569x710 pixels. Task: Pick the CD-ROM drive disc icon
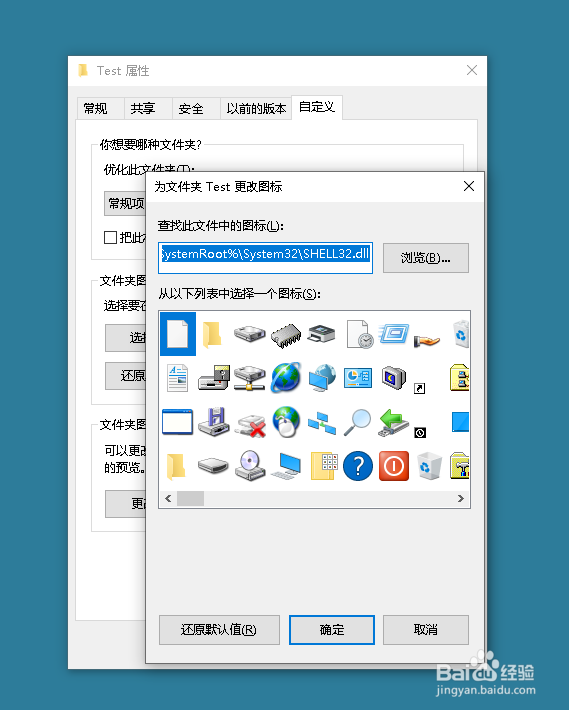(250, 465)
